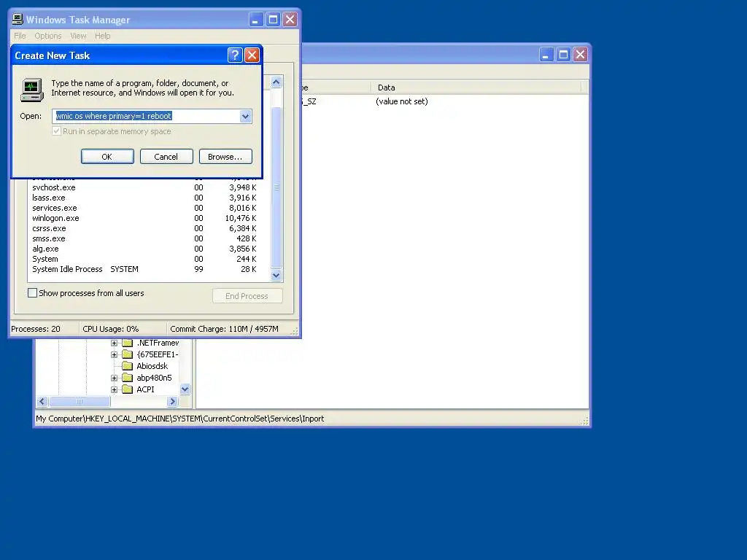747x560 pixels.
Task: Expand the Open command history dropdown
Action: click(245, 116)
